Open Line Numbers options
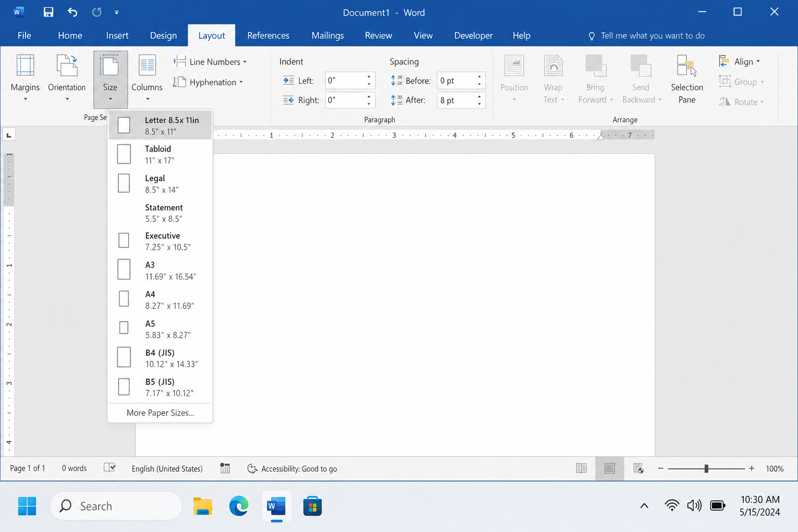This screenshot has height=532, width=798. (210, 62)
